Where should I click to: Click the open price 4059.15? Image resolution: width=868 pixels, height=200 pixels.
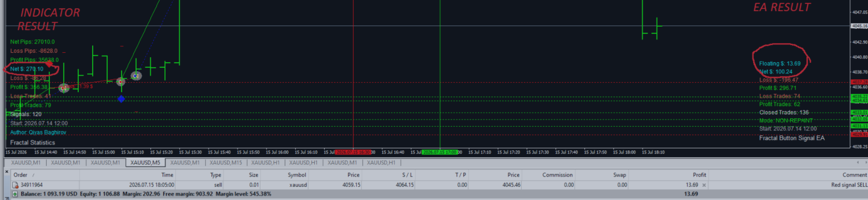[352, 185]
